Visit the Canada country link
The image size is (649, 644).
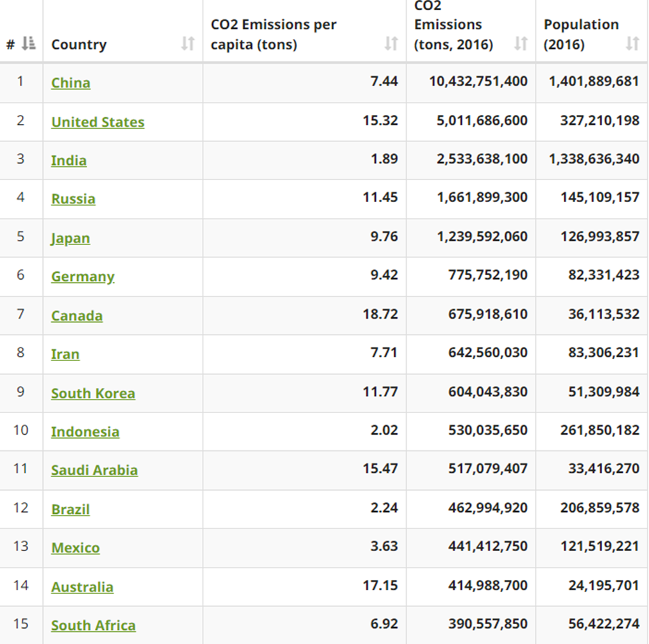[x=77, y=316]
